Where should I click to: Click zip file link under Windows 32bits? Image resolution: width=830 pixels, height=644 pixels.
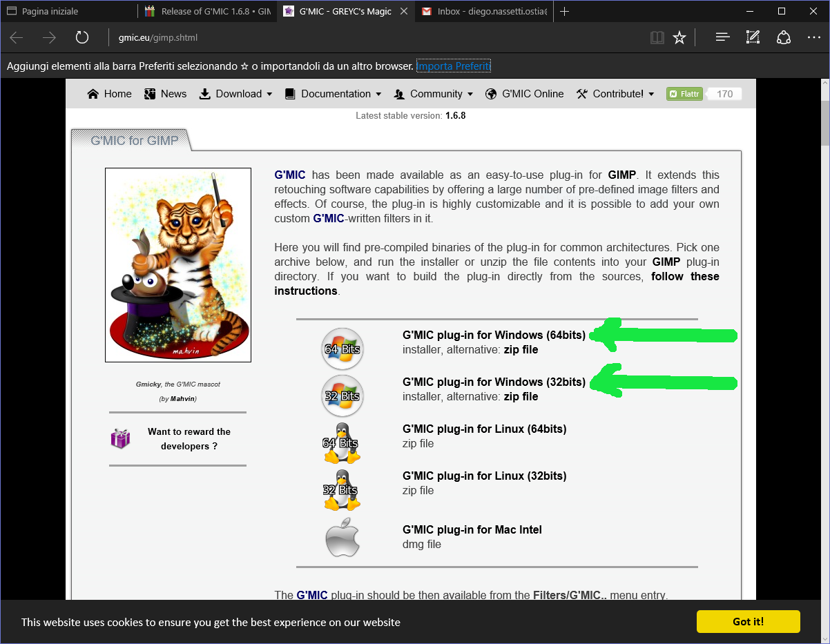[521, 396]
